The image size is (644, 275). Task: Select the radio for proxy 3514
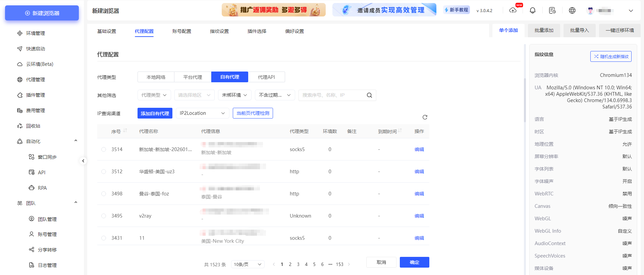104,149
